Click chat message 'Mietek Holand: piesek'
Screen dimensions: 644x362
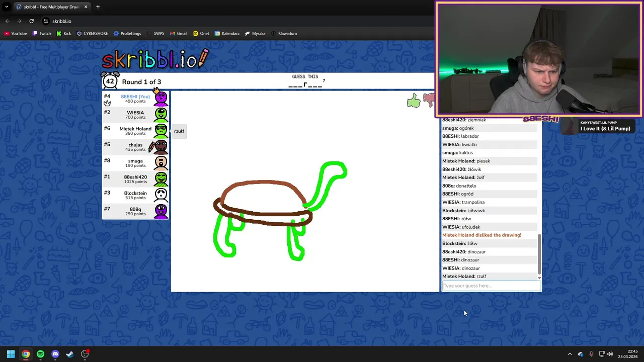point(466,161)
